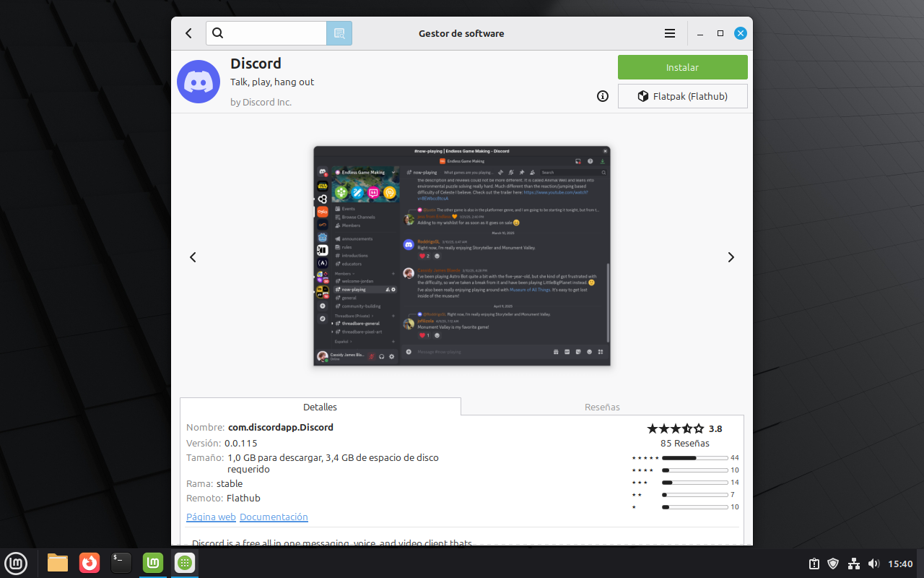Open the Linux Mint start menu
The image size is (924, 578).
point(16,563)
